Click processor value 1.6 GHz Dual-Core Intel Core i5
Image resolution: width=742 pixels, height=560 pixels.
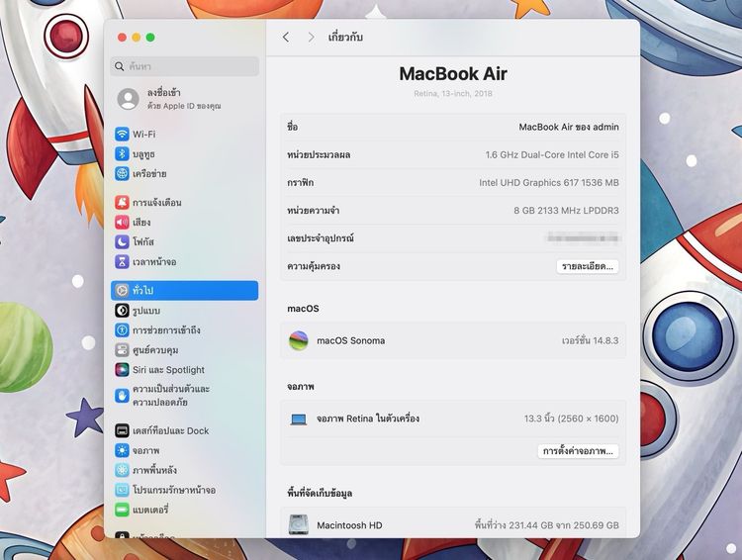(x=552, y=154)
